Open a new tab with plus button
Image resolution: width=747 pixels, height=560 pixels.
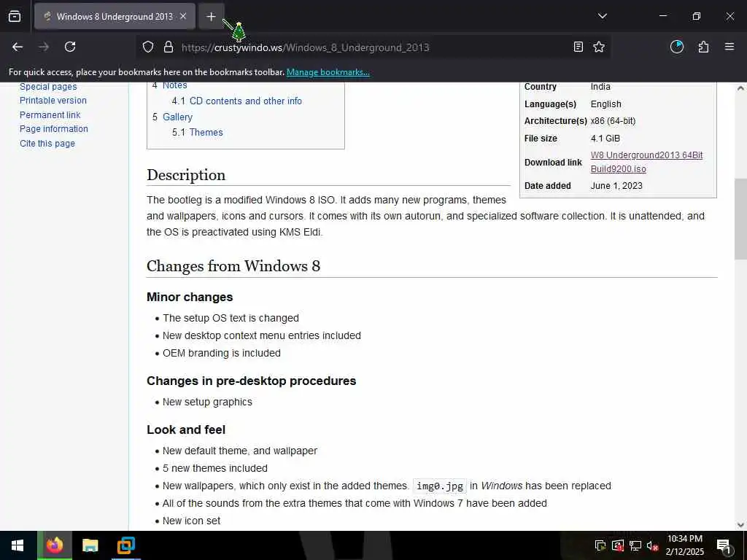(x=211, y=16)
